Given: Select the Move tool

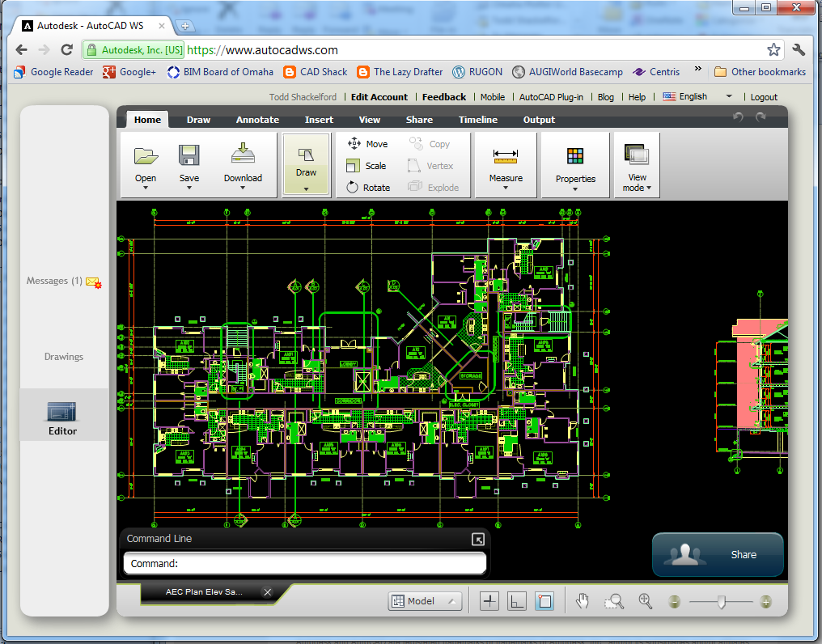Looking at the screenshot, I should coord(367,144).
